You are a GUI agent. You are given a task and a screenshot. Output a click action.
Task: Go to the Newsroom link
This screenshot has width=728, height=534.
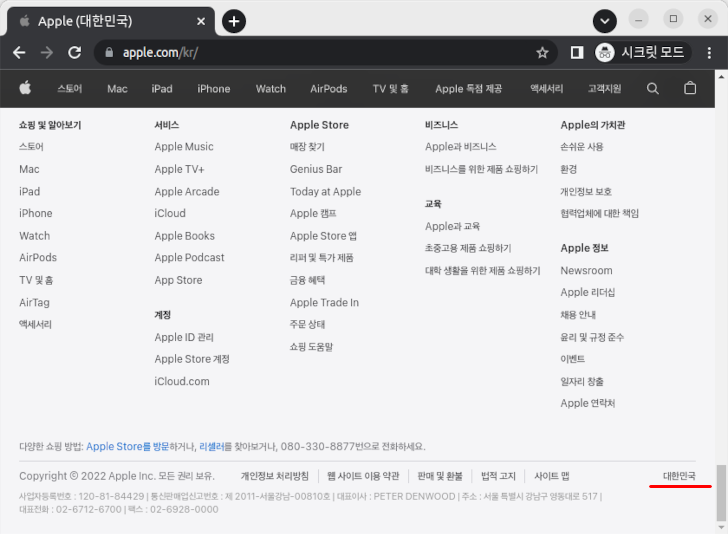click(x=586, y=270)
